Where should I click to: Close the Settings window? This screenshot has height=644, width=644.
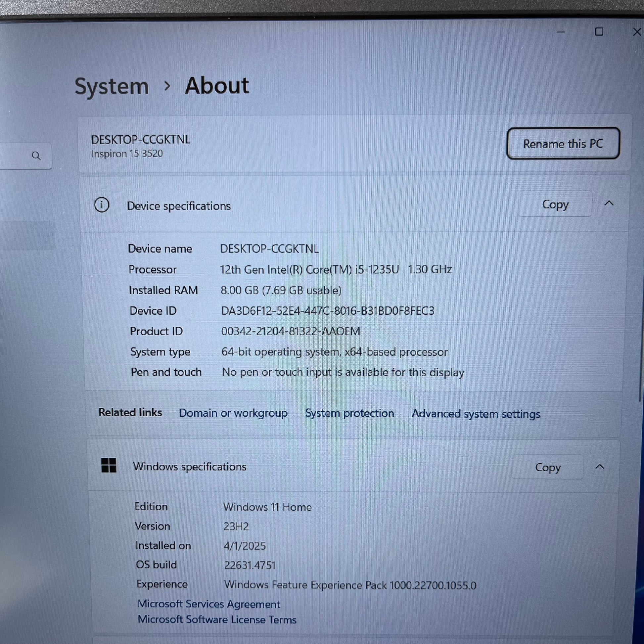click(637, 32)
